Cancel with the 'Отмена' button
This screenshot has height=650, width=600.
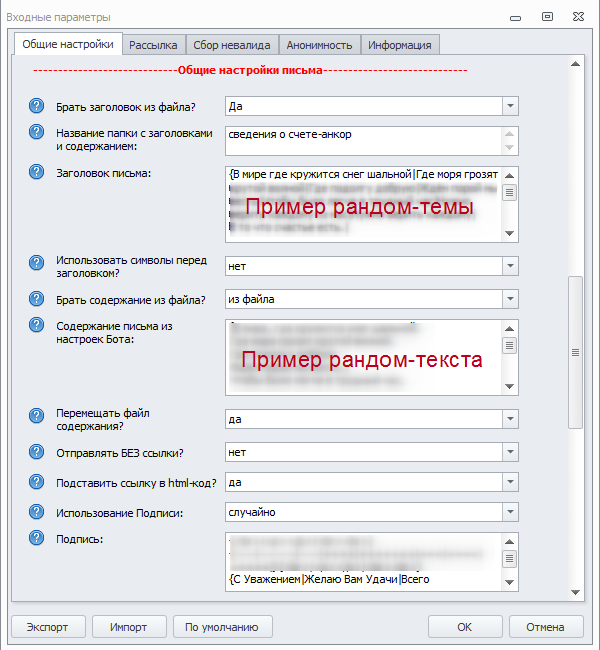546,627
